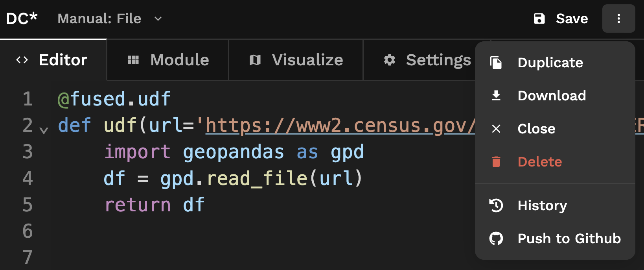Viewport: 644px width, 270px height.
Task: Click the red trash Delete icon
Action: coord(496,162)
